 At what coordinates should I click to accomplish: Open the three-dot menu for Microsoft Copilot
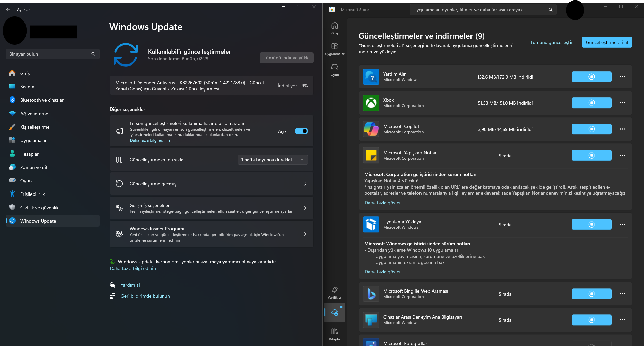tap(623, 129)
